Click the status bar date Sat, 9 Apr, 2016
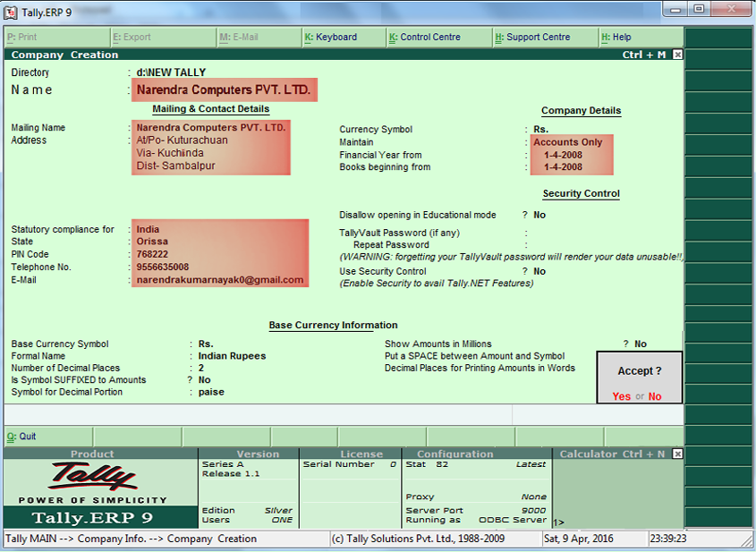Screen dimensions: 756x552 pos(579,539)
